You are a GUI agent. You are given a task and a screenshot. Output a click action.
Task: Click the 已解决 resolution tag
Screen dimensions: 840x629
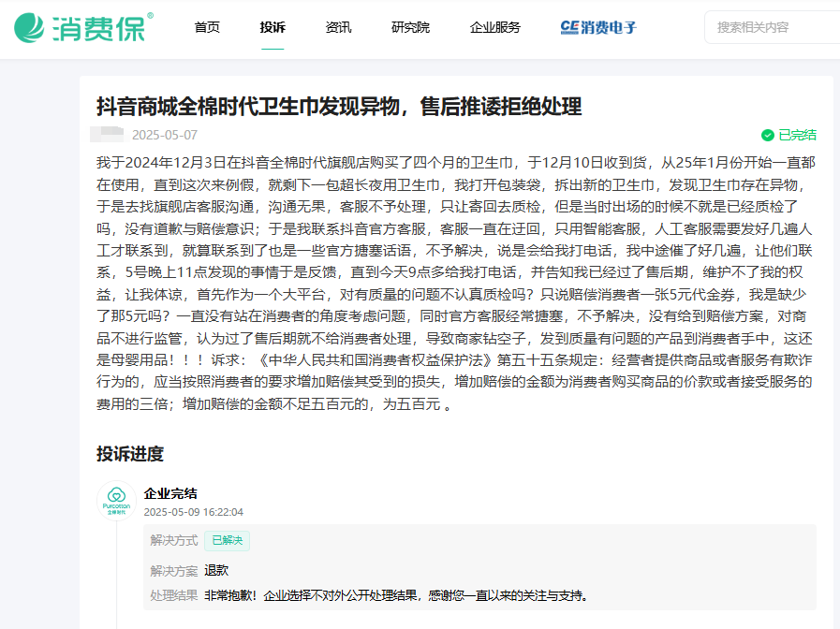[228, 541]
